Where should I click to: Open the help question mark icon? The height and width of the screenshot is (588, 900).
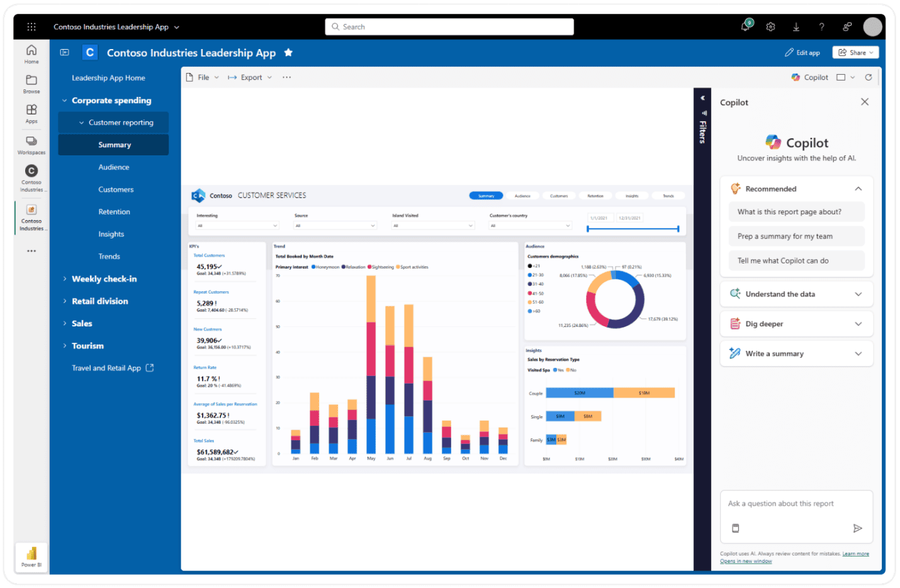(x=821, y=27)
